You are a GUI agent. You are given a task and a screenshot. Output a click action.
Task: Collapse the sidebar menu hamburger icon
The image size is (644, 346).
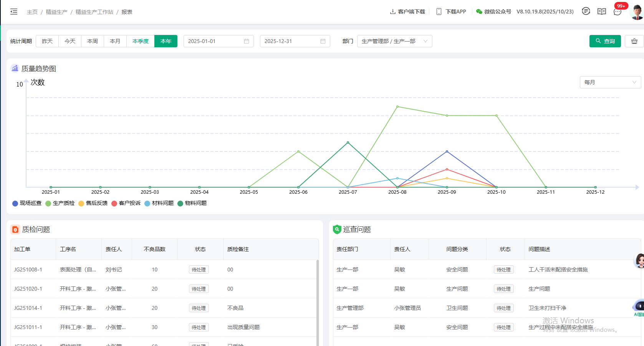point(14,12)
